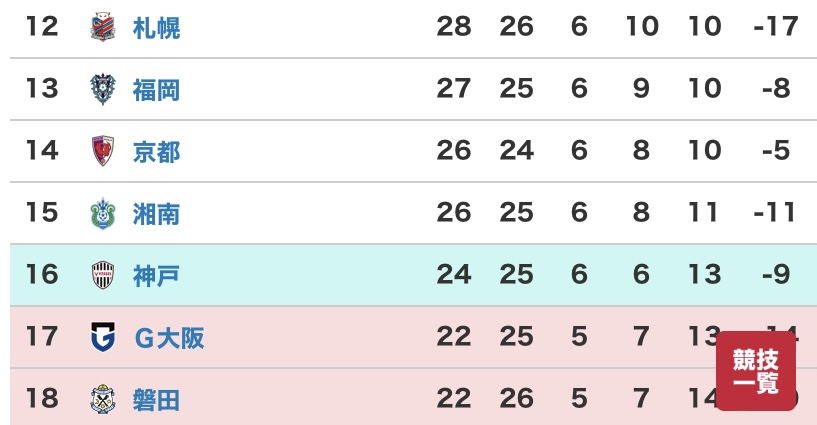The width and height of the screenshot is (817, 425).
Task: Open the 札幌 team link
Action: [x=156, y=28]
